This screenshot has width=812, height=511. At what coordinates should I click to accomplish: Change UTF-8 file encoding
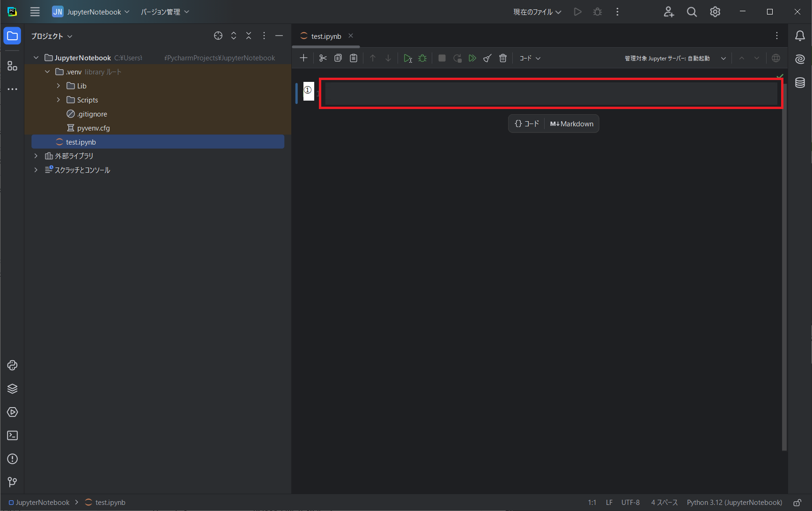[x=630, y=503]
